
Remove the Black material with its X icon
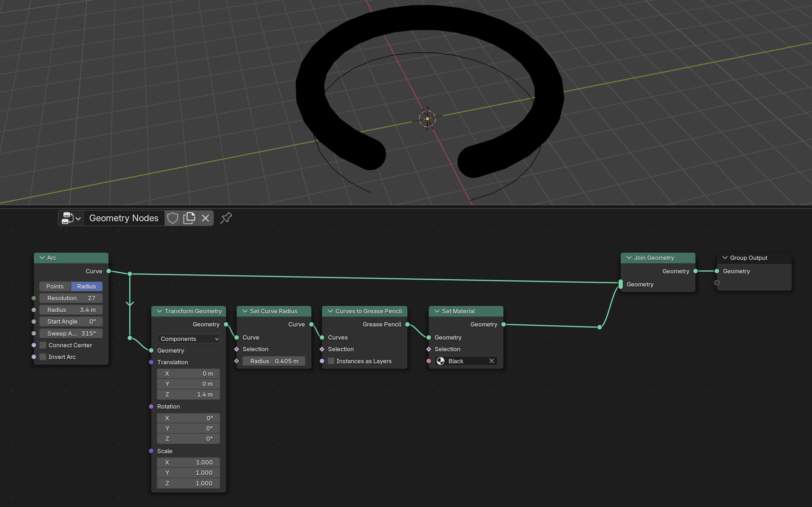coord(492,361)
